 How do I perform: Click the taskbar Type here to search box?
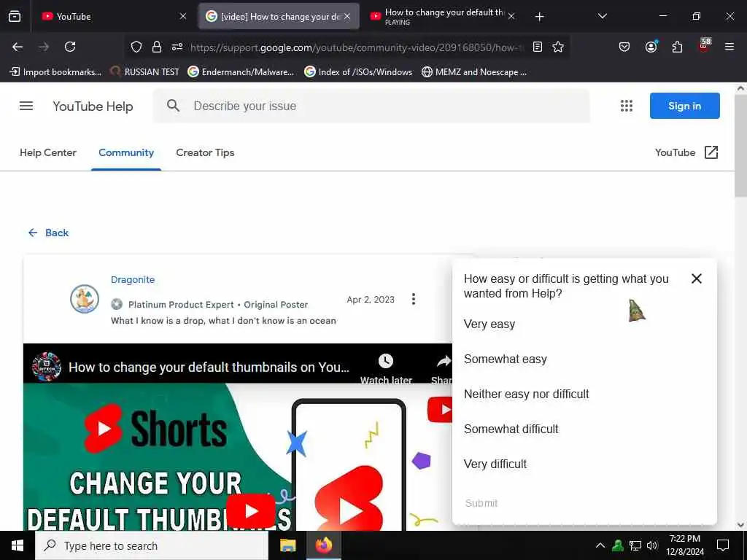pos(152,545)
